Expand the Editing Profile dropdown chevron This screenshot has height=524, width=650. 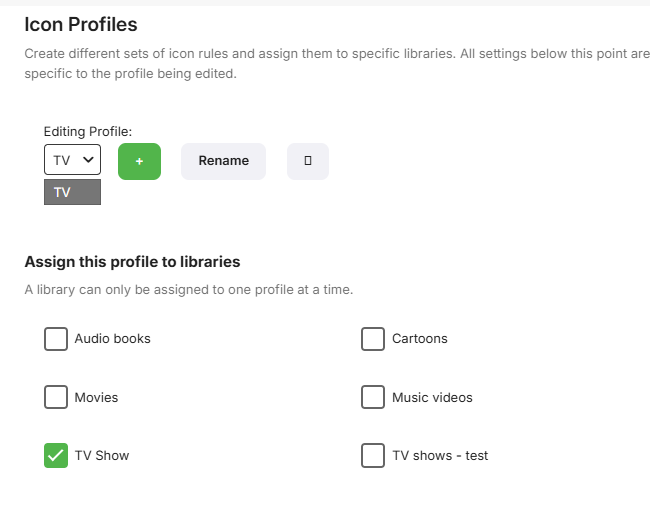(x=88, y=160)
